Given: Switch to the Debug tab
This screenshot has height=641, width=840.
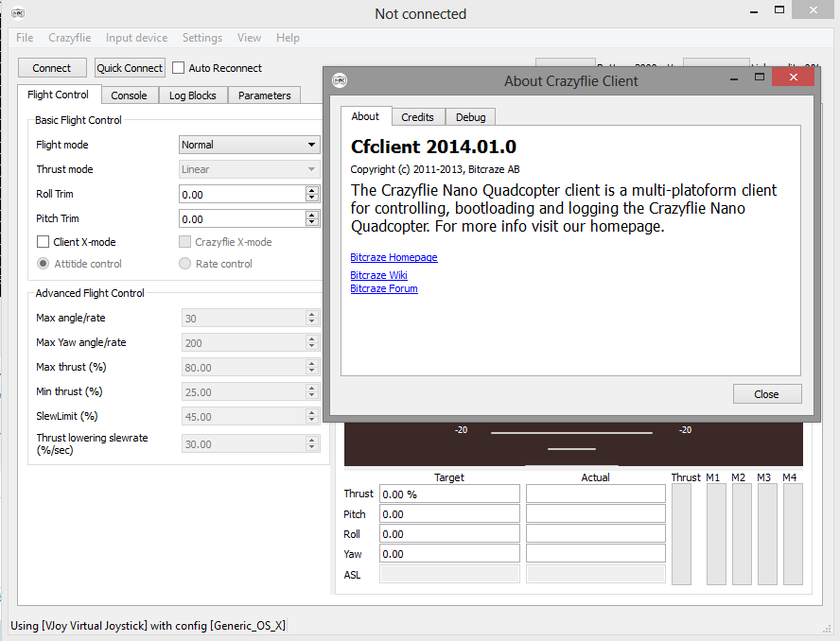Looking at the screenshot, I should click(x=470, y=117).
